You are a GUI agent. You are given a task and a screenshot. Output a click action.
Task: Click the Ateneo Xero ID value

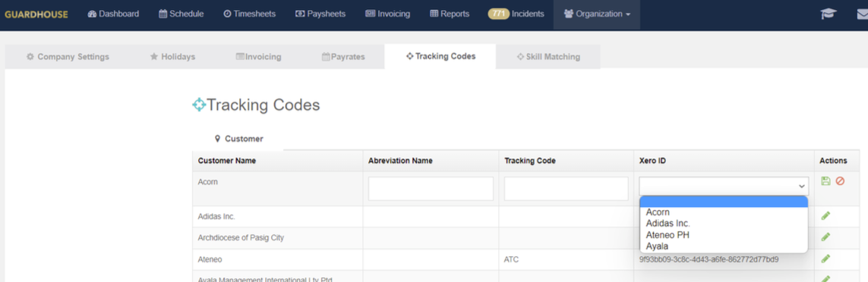[x=709, y=258]
